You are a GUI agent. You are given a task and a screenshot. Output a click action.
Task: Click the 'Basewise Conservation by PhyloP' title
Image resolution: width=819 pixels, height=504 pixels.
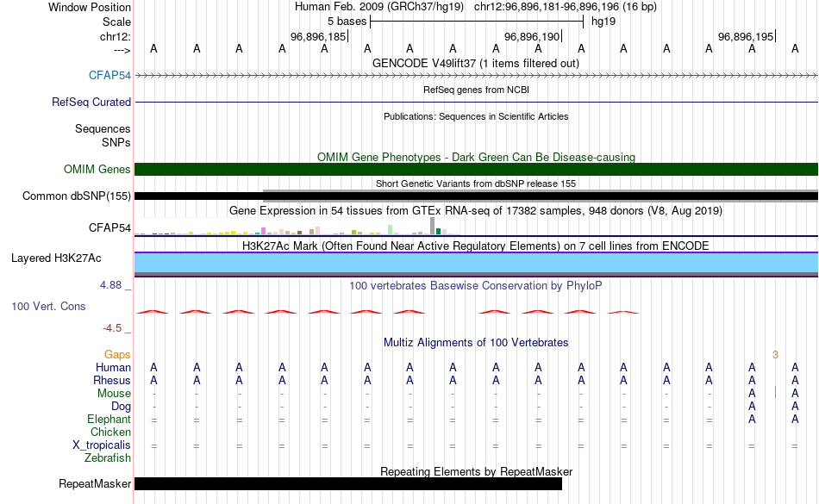tap(476, 285)
